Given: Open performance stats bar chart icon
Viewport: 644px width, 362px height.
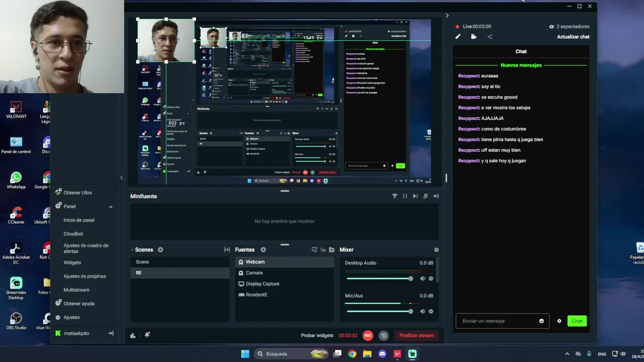Looking at the screenshot, I should (x=133, y=335).
